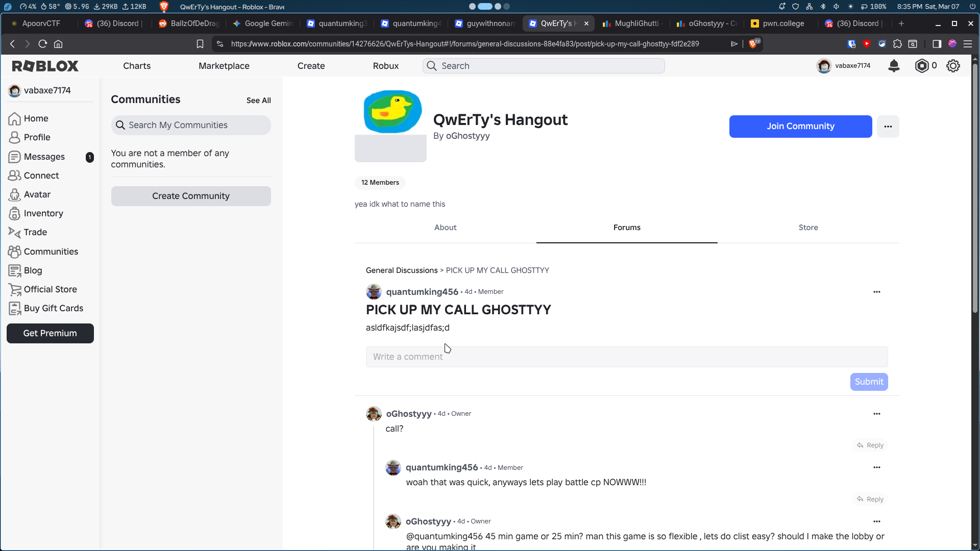The width and height of the screenshot is (980, 551).
Task: Switch to the About tab
Action: [x=445, y=228]
